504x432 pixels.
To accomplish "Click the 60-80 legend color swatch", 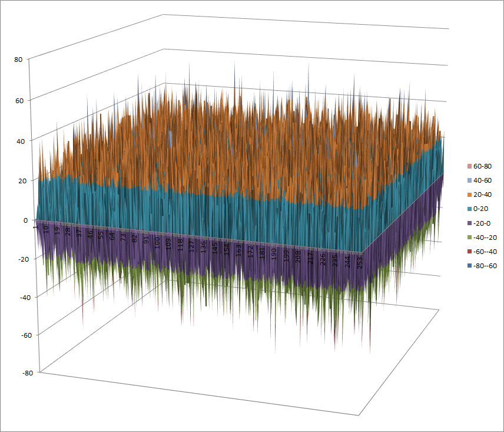I will pyautogui.click(x=469, y=166).
